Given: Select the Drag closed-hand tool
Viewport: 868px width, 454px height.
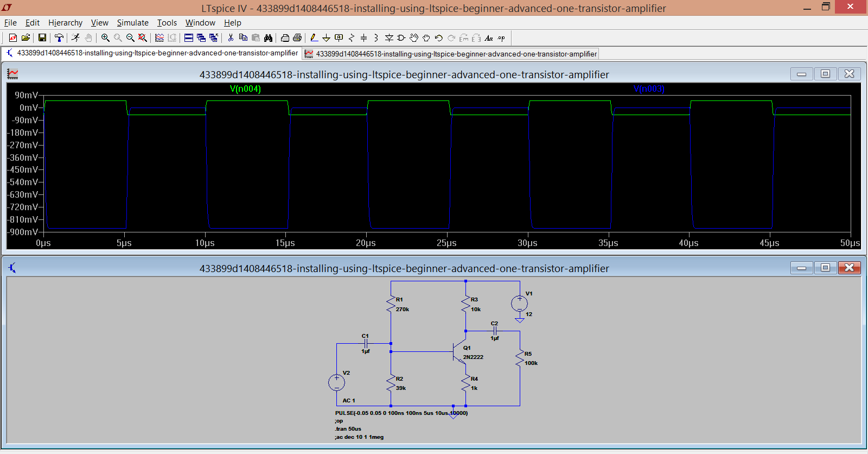Looking at the screenshot, I should (426, 37).
